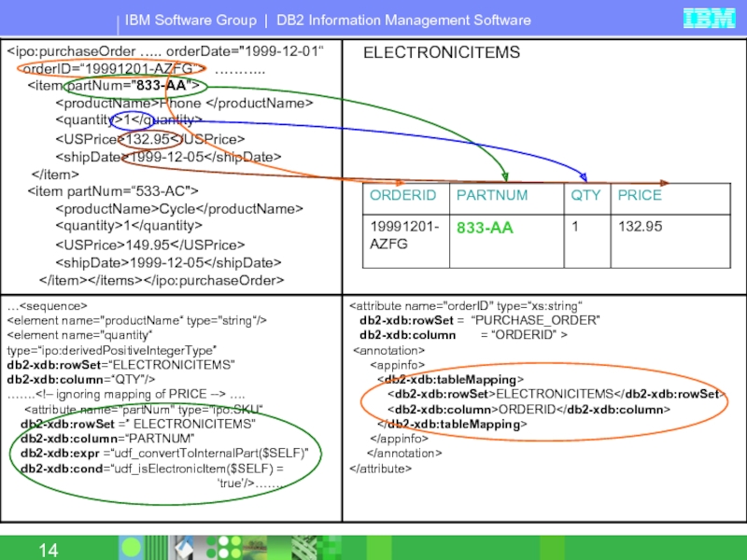747x560 pixels.
Task: Click the db2-xdb:column="QTY" line
Action: [81, 380]
